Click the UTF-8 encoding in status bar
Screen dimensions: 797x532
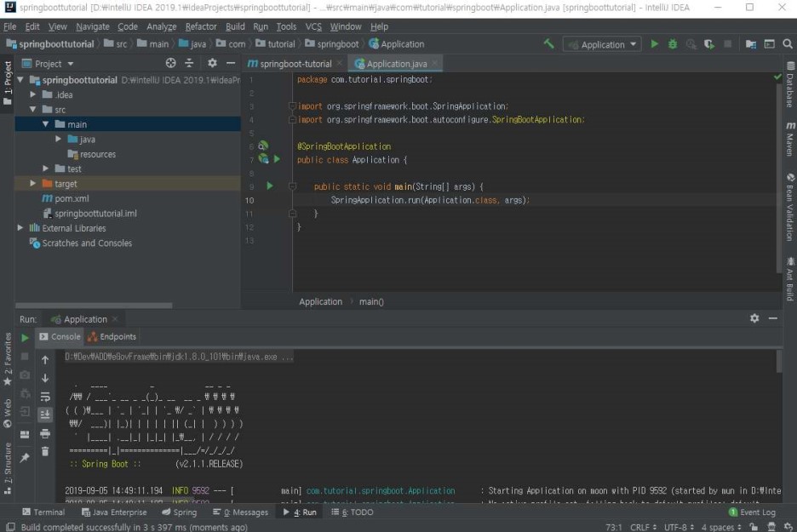[679, 527]
